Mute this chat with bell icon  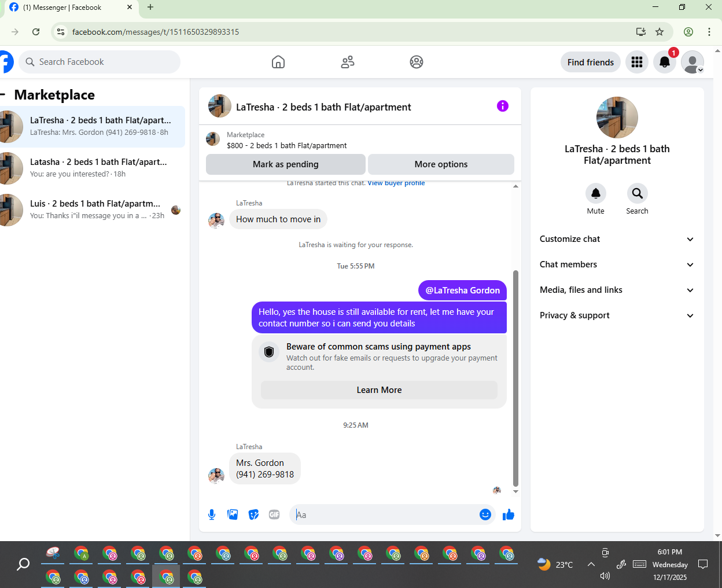[x=596, y=193]
